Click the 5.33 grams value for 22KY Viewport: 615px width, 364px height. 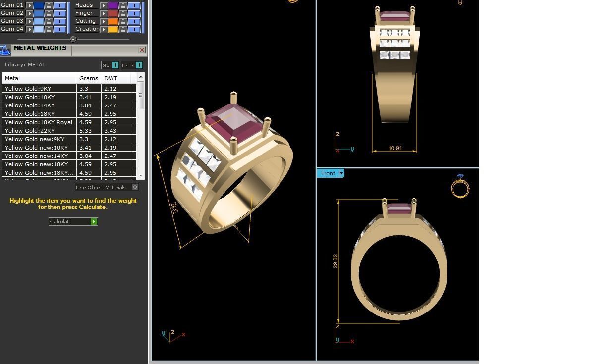point(85,131)
